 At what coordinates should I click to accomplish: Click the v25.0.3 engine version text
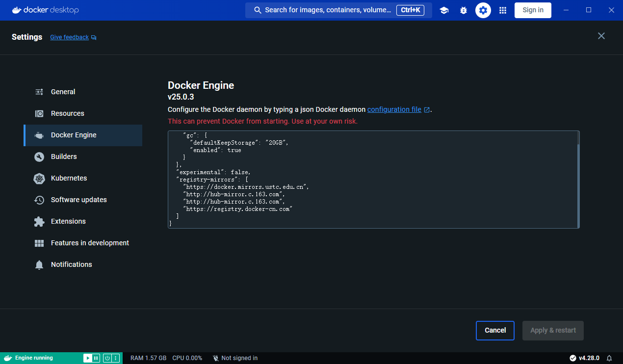(181, 97)
